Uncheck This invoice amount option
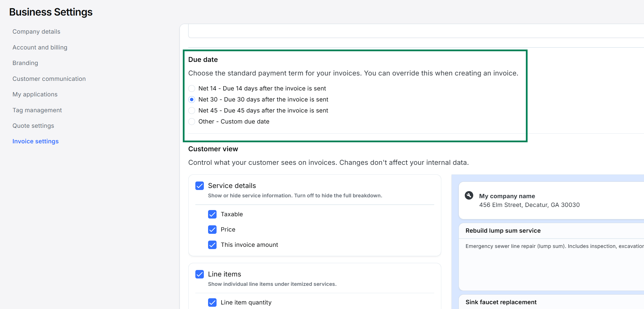Screen dimensions: 644x309 click(212, 245)
